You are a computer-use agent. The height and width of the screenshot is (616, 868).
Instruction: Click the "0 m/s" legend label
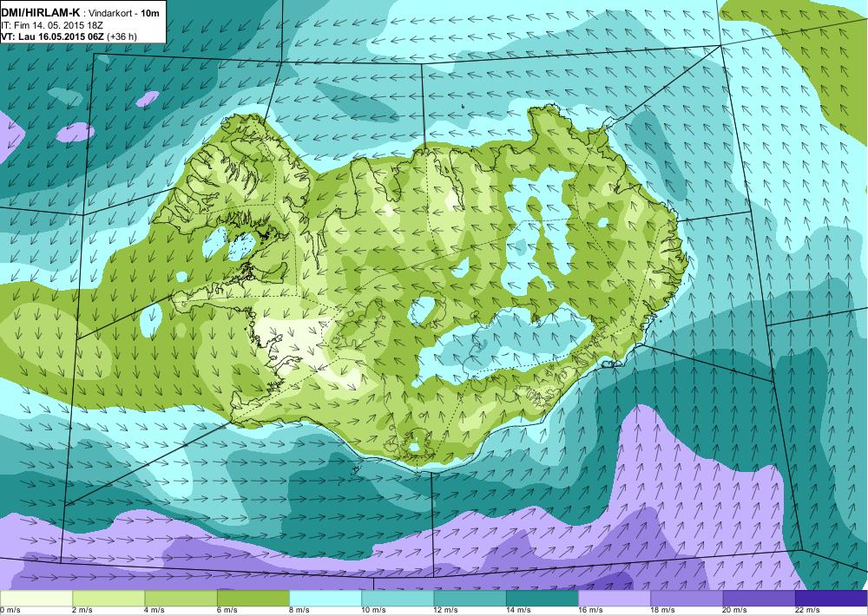[x=10, y=610]
